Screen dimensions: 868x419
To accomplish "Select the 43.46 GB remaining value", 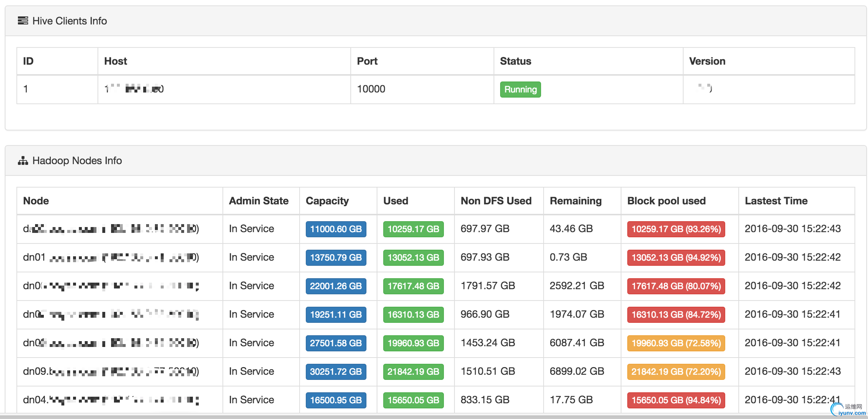I will point(571,229).
